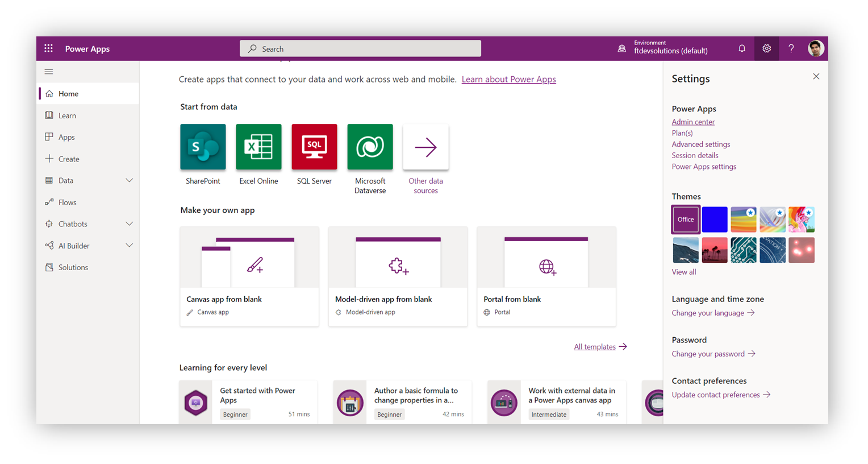Open Get started with Power Apps course

tap(248, 403)
